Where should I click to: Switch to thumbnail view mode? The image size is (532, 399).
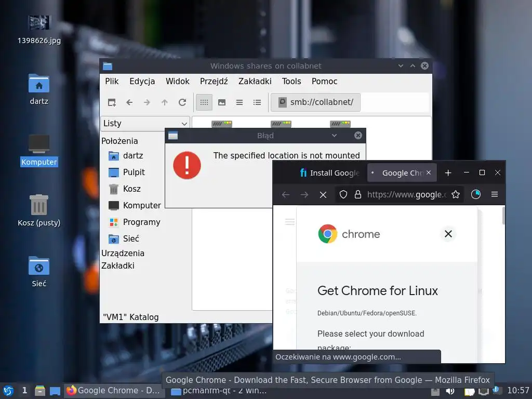coord(222,102)
